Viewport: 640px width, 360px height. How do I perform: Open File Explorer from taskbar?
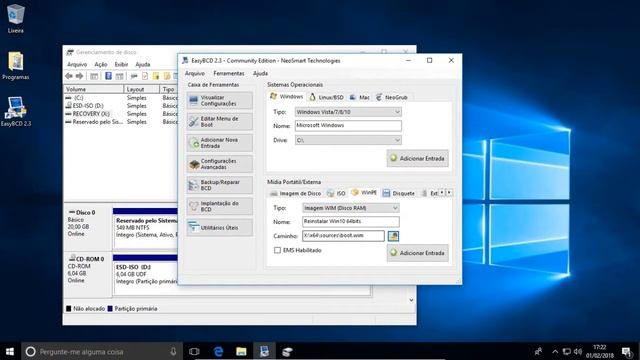coord(241,351)
